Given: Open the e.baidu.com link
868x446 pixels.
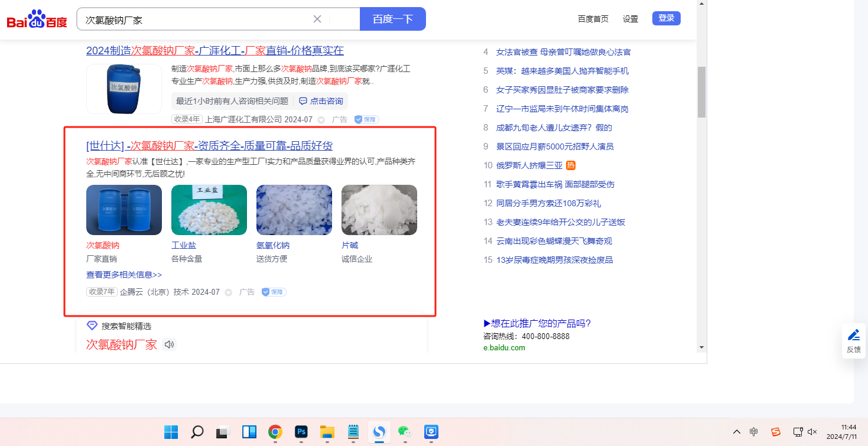Looking at the screenshot, I should pos(504,348).
